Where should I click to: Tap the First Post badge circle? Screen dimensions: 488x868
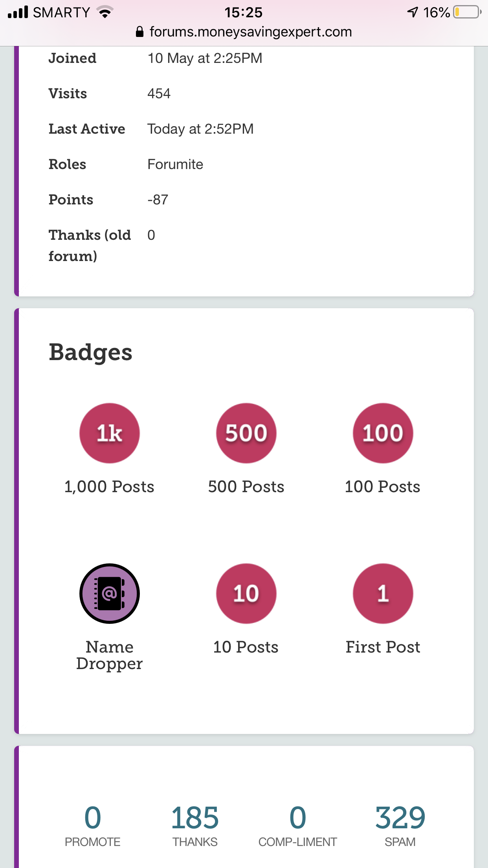(x=383, y=594)
